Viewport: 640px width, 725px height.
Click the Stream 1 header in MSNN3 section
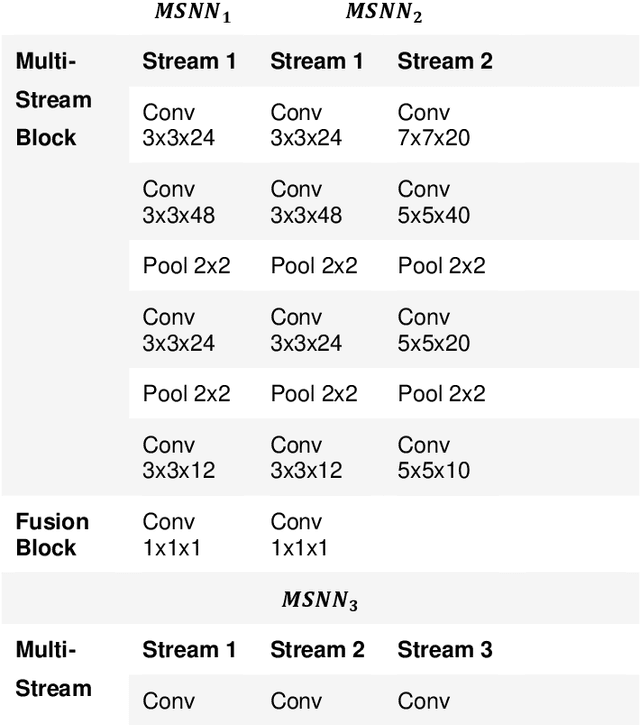[x=189, y=650]
